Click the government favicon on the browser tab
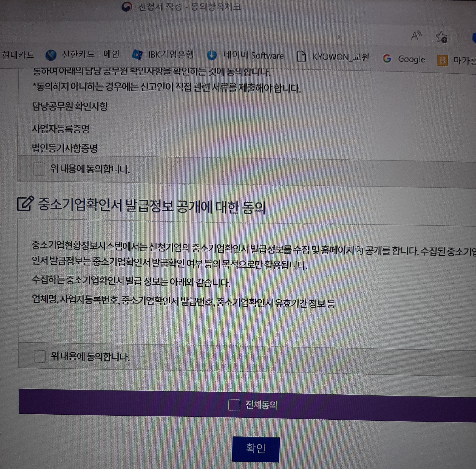476x469 pixels. coord(127,7)
